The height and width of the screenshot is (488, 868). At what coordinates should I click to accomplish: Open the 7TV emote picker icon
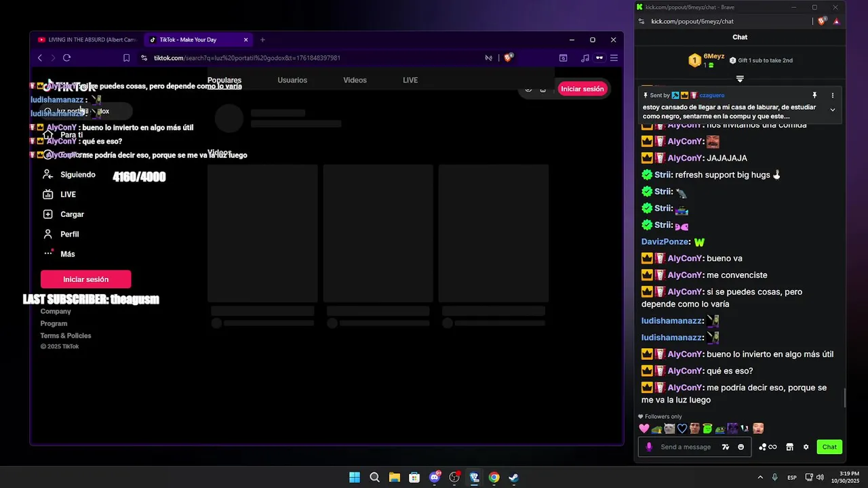(726, 447)
